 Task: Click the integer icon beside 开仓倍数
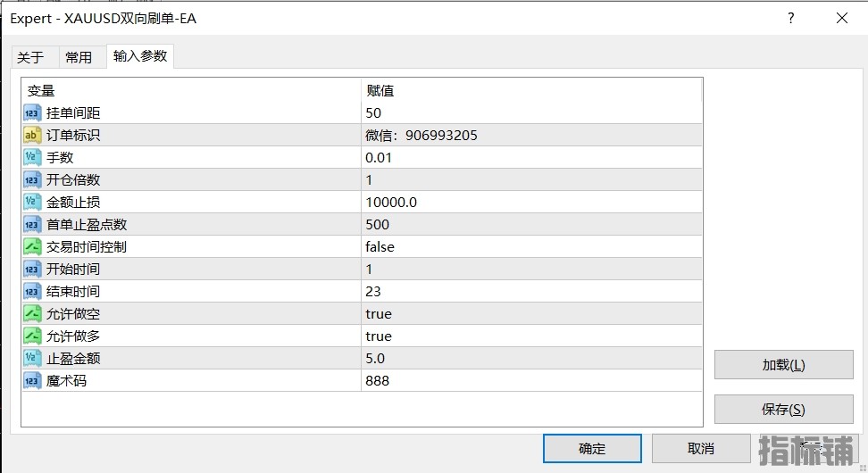coord(32,179)
